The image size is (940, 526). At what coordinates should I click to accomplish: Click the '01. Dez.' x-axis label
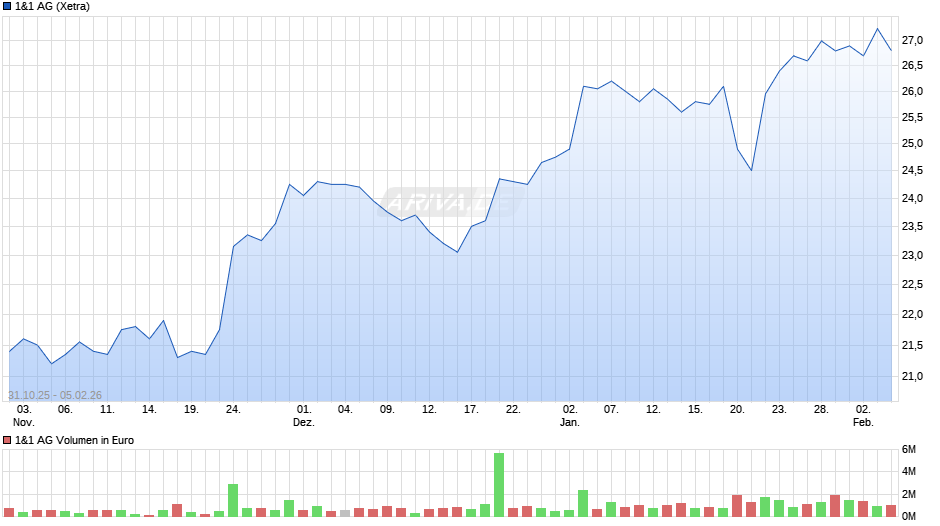(x=303, y=416)
